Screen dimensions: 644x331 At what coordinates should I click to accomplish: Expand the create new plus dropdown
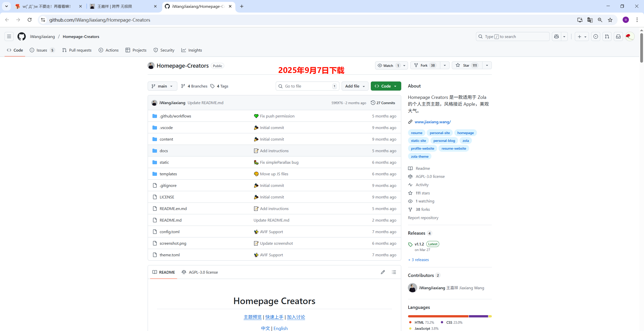point(582,36)
